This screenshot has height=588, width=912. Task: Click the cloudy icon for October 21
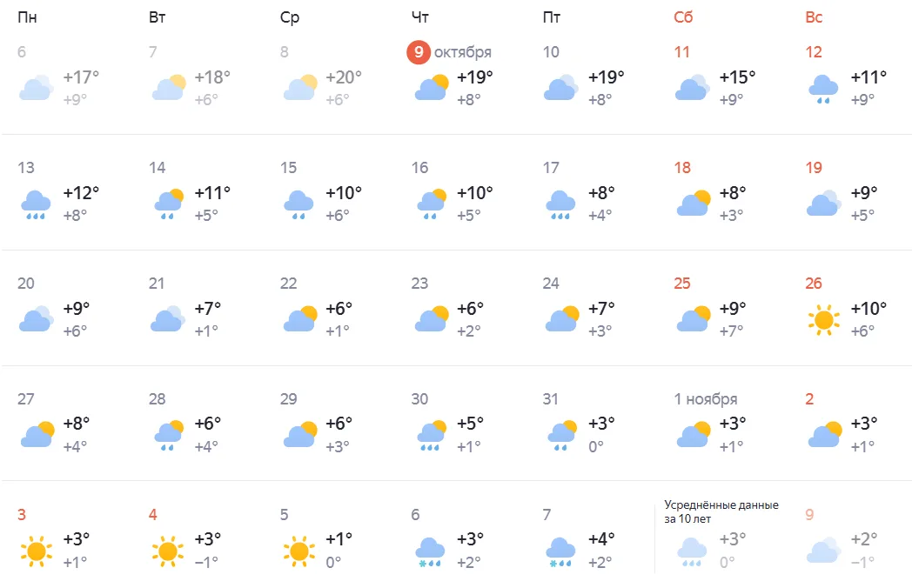[167, 320]
